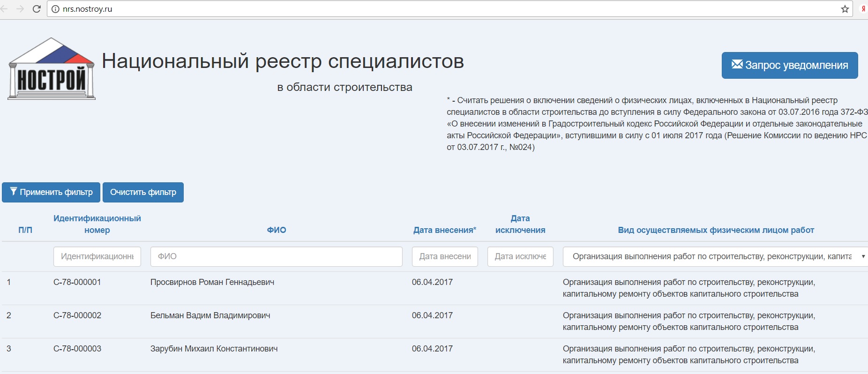Click Применить фильтр button

[51, 192]
